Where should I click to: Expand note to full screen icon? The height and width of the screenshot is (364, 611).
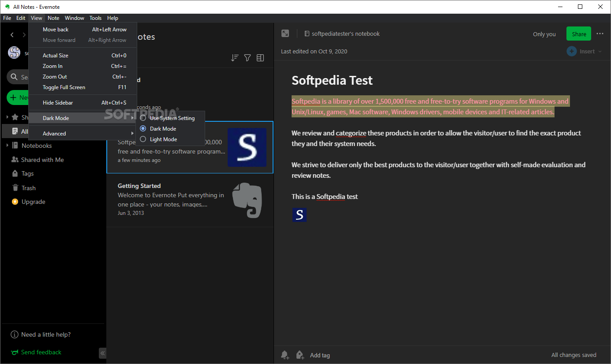pos(285,34)
